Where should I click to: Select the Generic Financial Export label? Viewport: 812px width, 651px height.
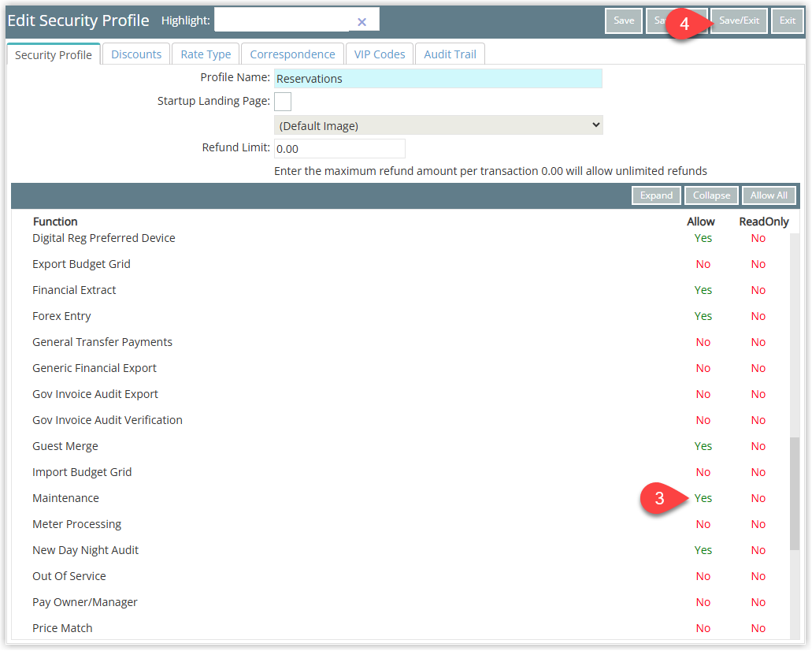point(95,368)
